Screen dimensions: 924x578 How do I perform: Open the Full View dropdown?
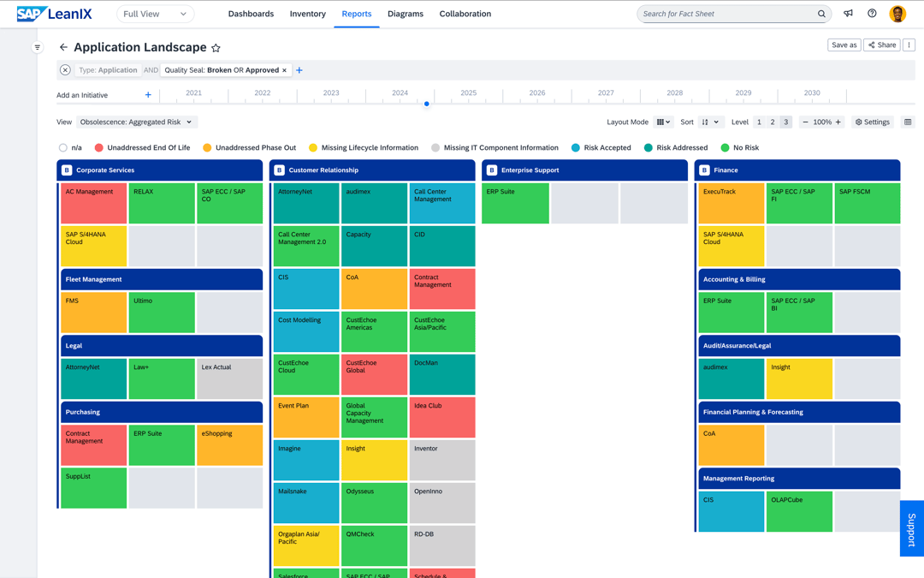[154, 14]
